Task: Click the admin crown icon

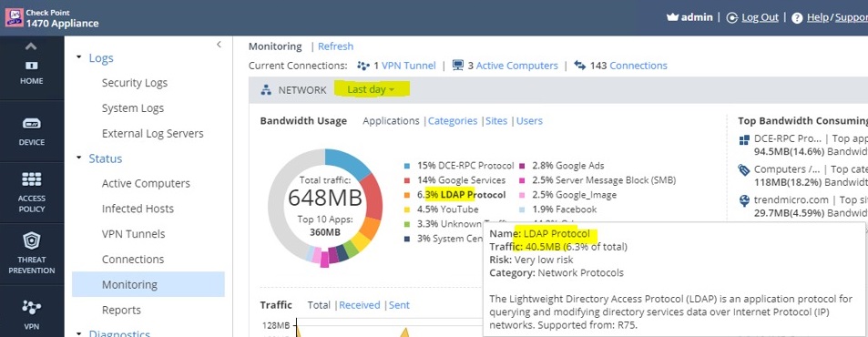Action: pyautogui.click(x=672, y=17)
